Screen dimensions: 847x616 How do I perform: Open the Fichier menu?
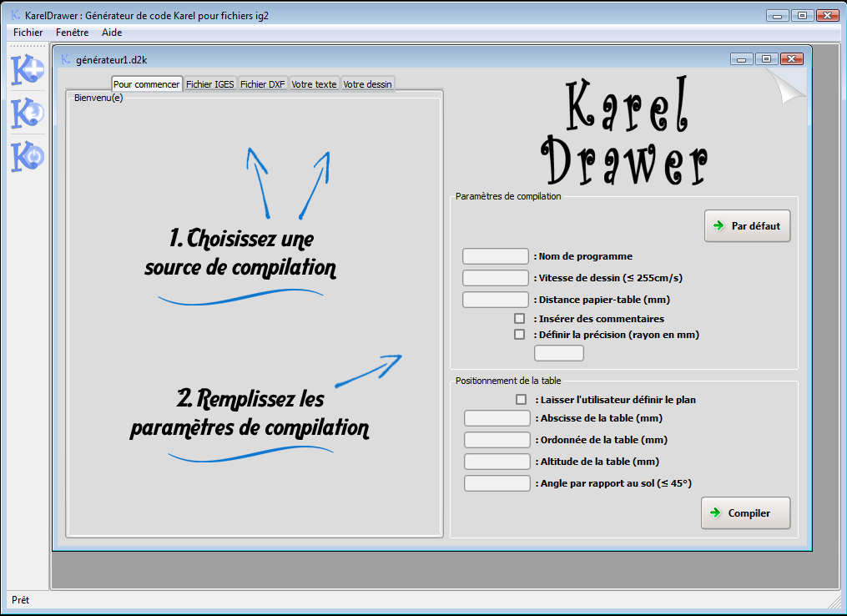[28, 33]
